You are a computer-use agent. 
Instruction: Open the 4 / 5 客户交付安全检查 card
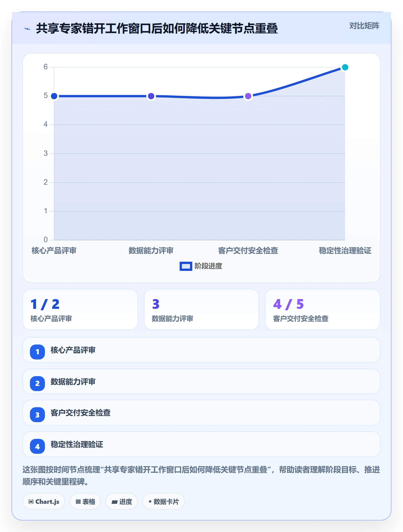(x=323, y=309)
